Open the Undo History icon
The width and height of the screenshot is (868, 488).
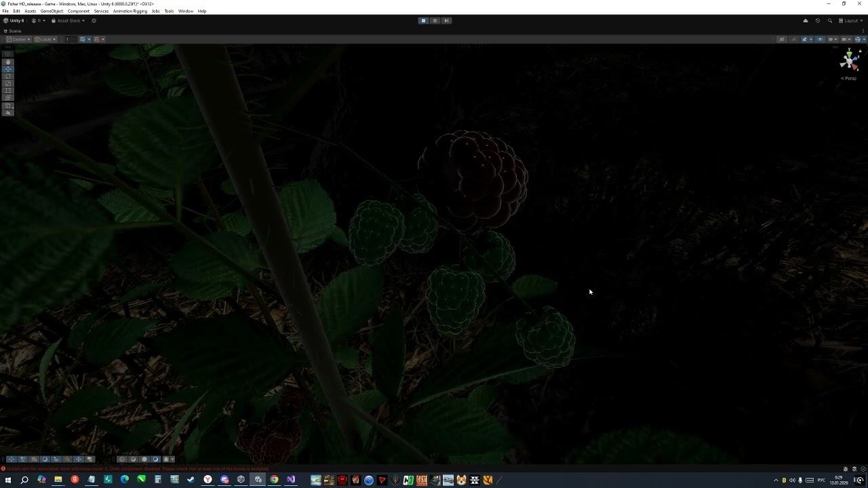(x=818, y=20)
